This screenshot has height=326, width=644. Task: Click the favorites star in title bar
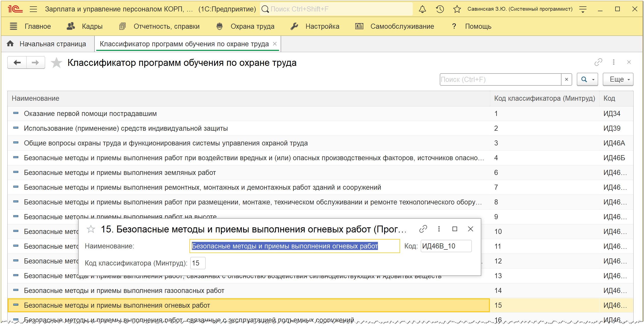[x=457, y=9]
